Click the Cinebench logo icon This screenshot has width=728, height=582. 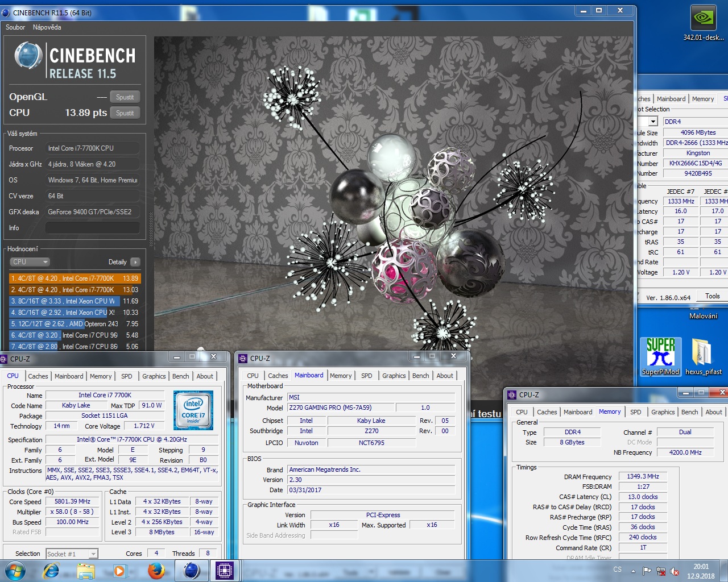pos(28,56)
